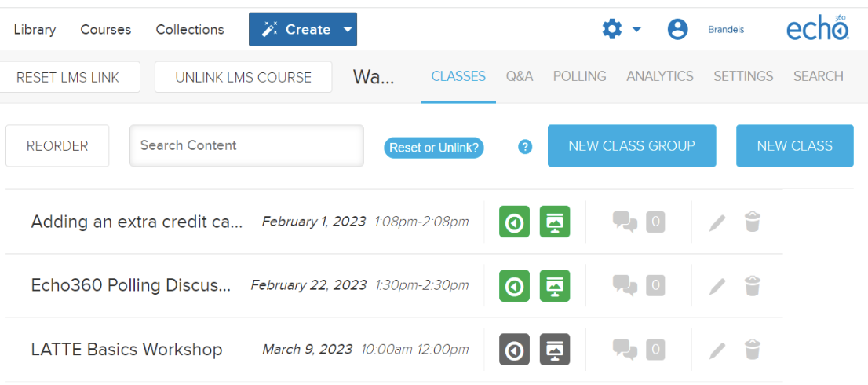Click the video icon for Adding an extra credit class
This screenshot has width=868, height=385.
point(514,222)
